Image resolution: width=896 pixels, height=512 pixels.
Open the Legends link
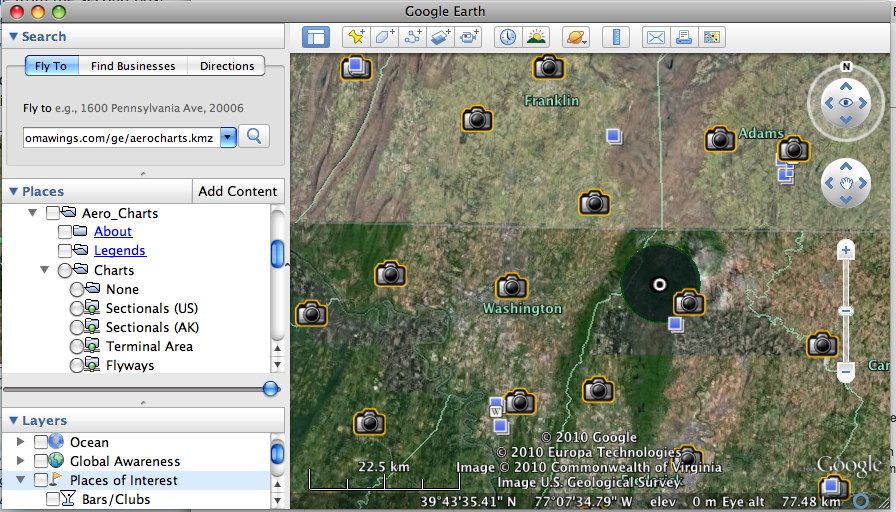(120, 251)
